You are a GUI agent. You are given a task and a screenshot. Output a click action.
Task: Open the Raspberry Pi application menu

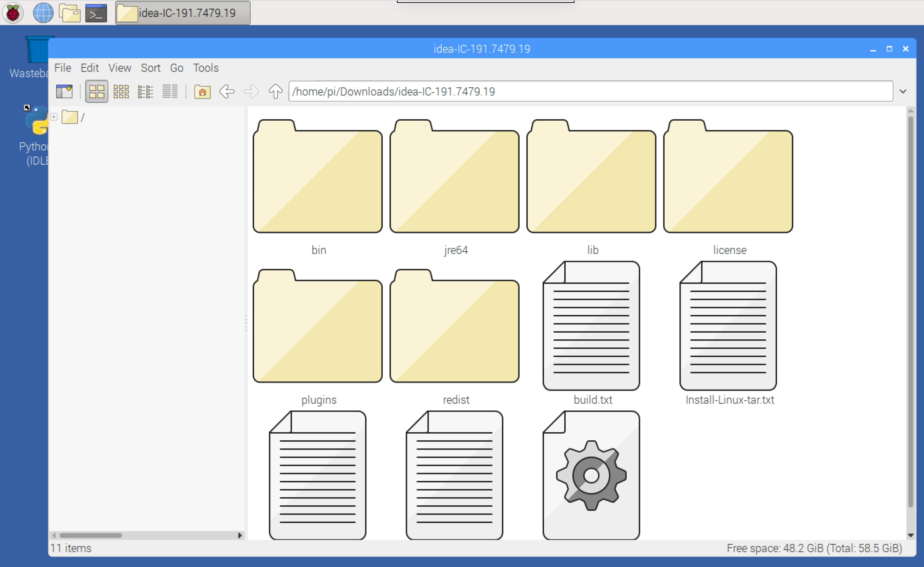13,13
